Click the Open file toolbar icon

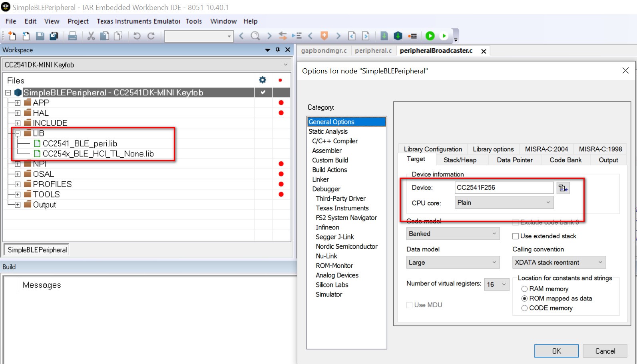[26, 36]
